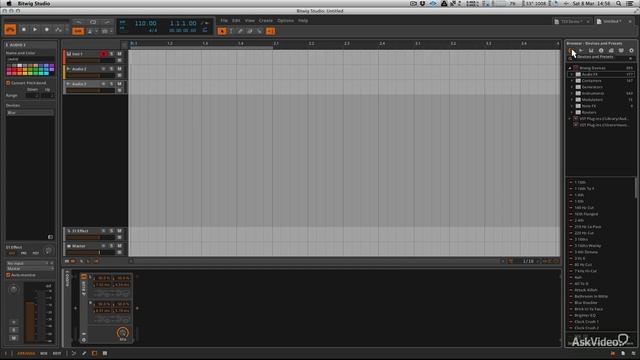Toggle the Auto-monitor checkbox
Viewport: 640px width, 360px height.
coord(8,275)
